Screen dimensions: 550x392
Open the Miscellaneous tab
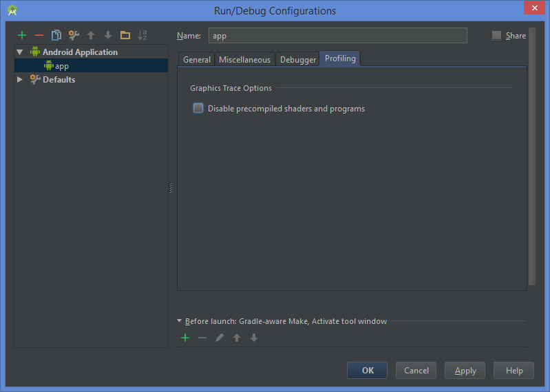244,60
